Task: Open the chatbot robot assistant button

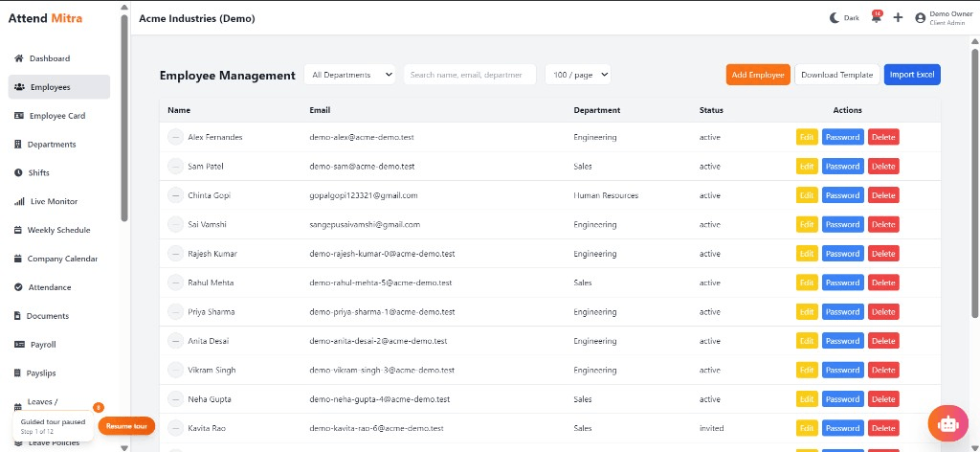Action: click(948, 424)
